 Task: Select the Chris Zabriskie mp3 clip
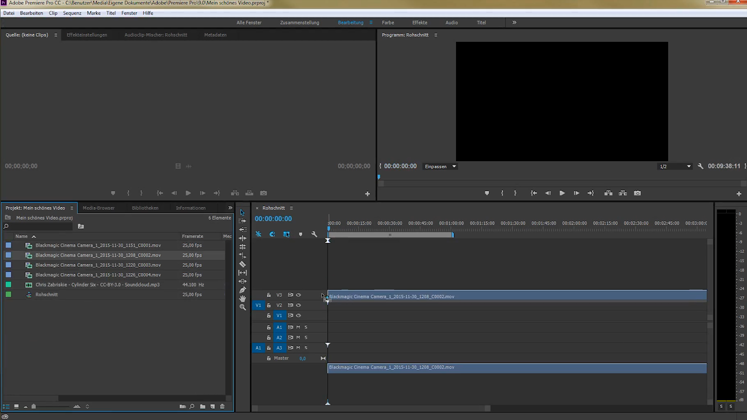tap(97, 285)
